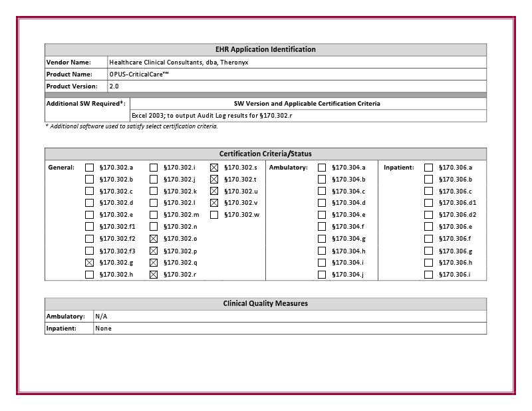Tick the §170.302.f2 checkbox
The width and height of the screenshot is (532, 411).
pos(89,239)
